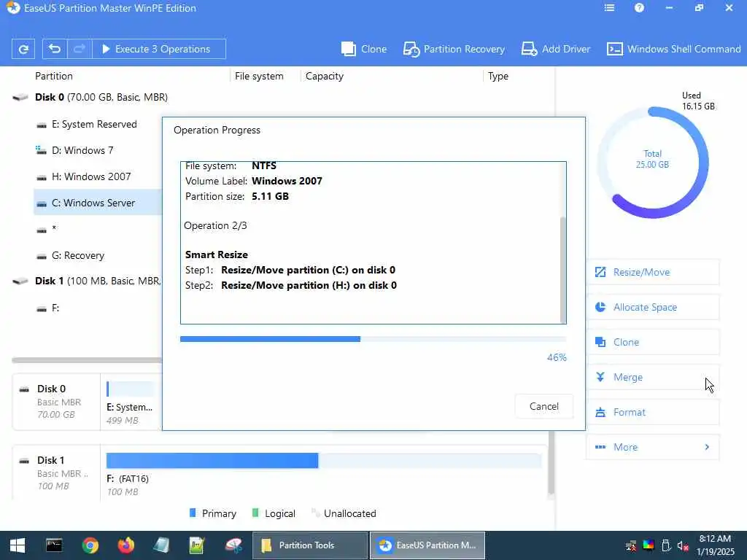Switch to Partition Tools folder window
This screenshot has width=747, height=560.
[309, 545]
